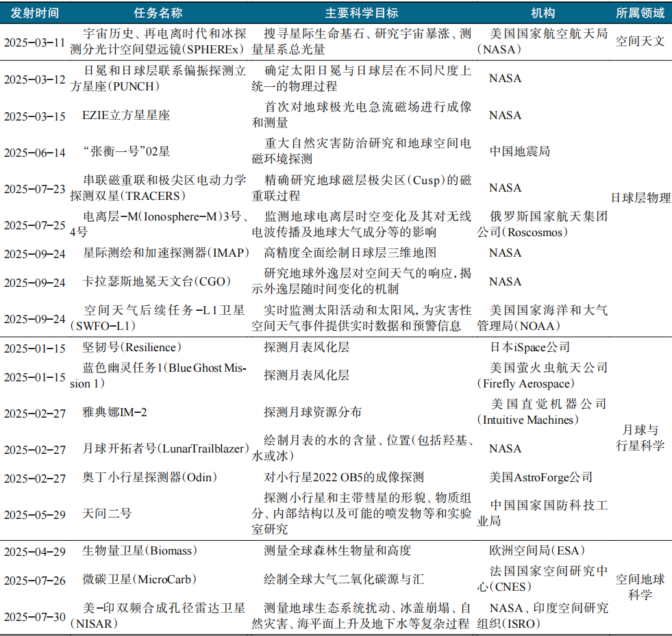Select the 机构 column header
The width and height of the screenshot is (672, 636).
[543, 13]
